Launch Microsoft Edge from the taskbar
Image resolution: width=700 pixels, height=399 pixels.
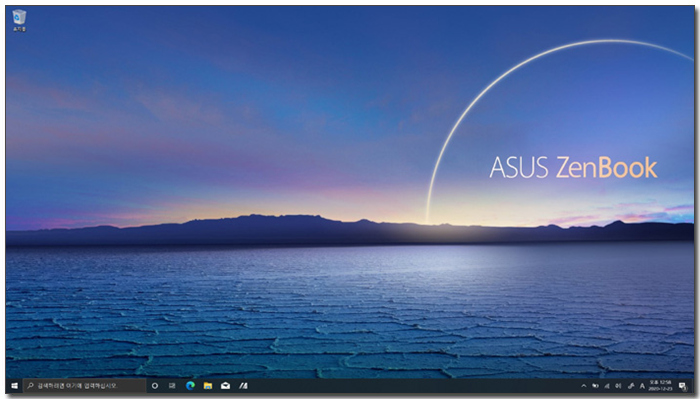(190, 386)
